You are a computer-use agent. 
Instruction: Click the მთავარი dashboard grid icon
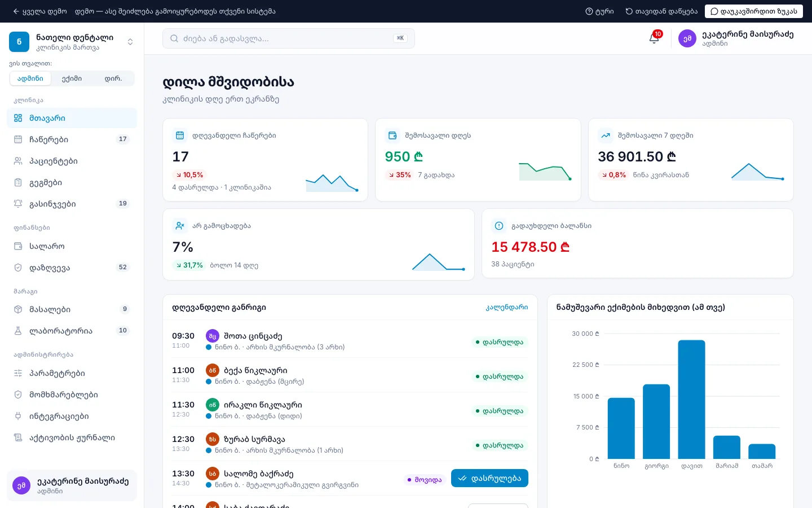(18, 118)
